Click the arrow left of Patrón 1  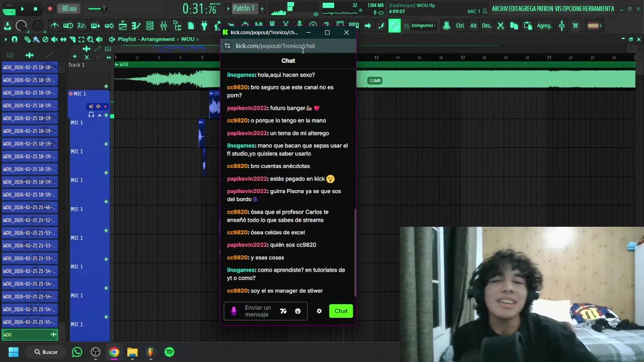228,9
